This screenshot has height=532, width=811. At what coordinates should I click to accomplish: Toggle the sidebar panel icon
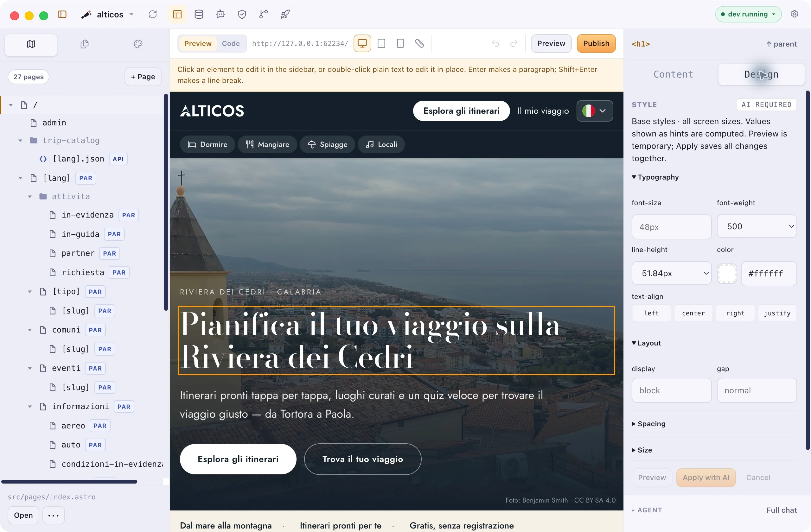[x=62, y=14]
